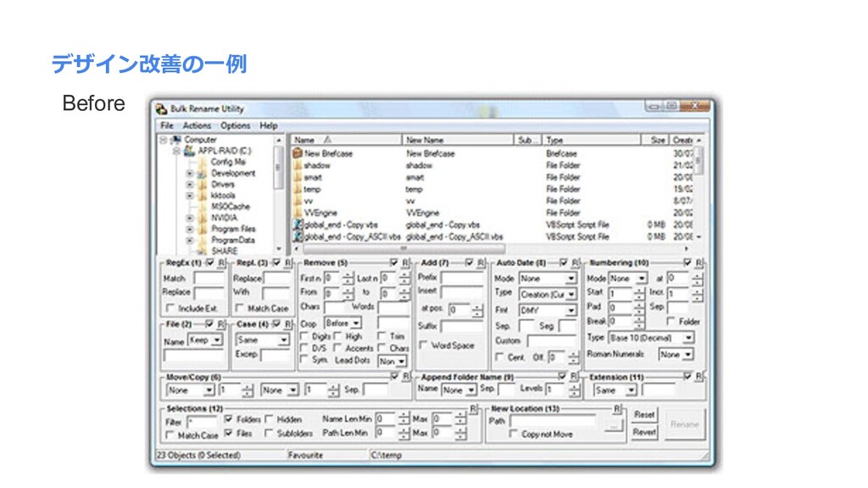Click the Add Prefix input field
Image resolution: width=868 pixels, height=488 pixels.
click(x=462, y=277)
